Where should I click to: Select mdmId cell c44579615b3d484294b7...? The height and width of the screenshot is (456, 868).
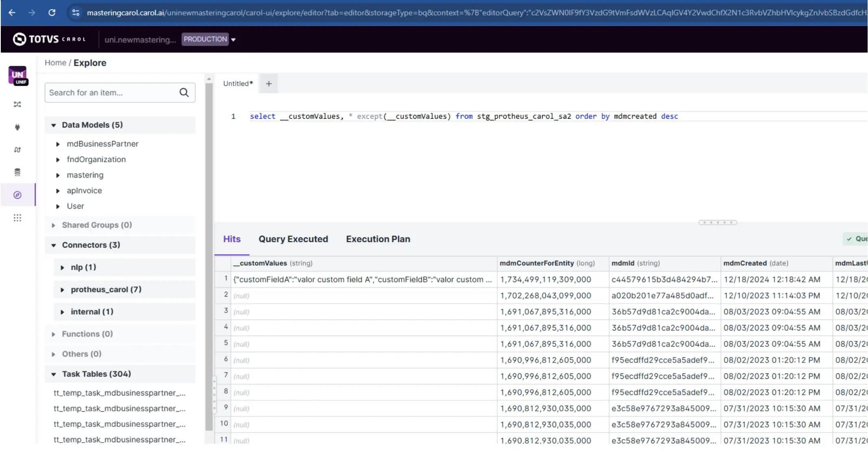[665, 280]
